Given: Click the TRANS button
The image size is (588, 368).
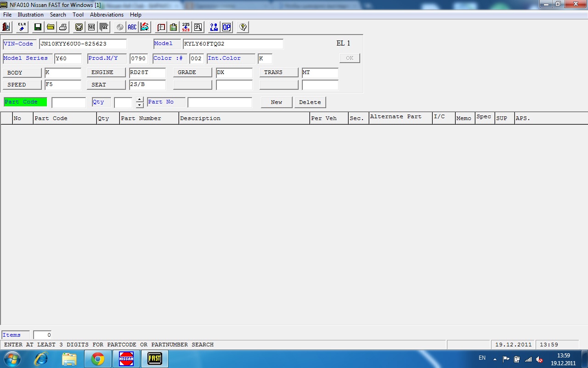Looking at the screenshot, I should 279,73.
